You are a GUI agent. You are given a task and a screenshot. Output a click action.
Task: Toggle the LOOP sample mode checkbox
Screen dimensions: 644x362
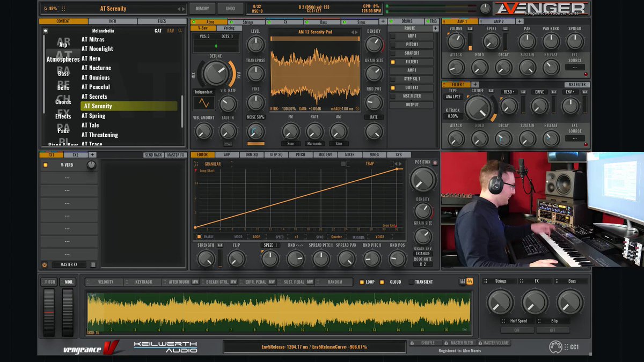[362, 282]
